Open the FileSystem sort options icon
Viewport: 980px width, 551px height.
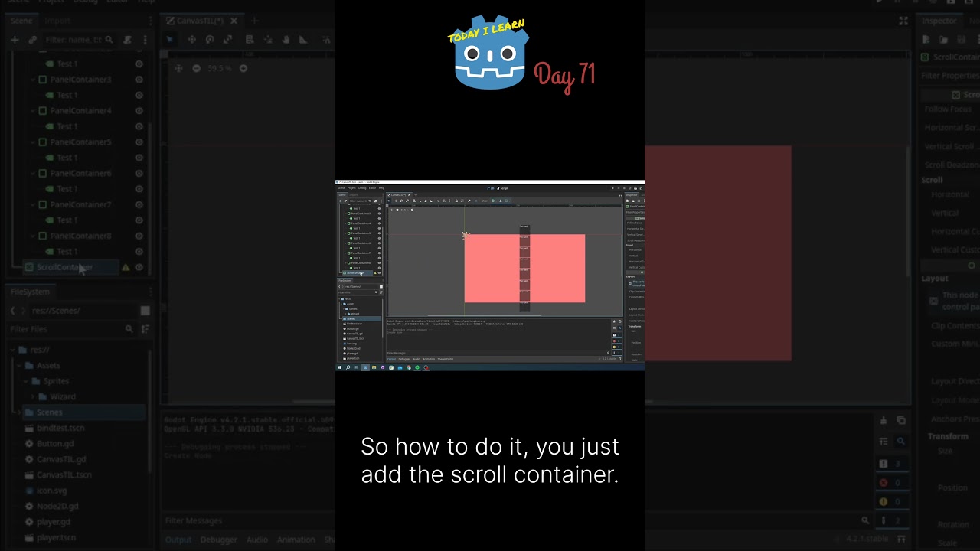[x=145, y=329]
